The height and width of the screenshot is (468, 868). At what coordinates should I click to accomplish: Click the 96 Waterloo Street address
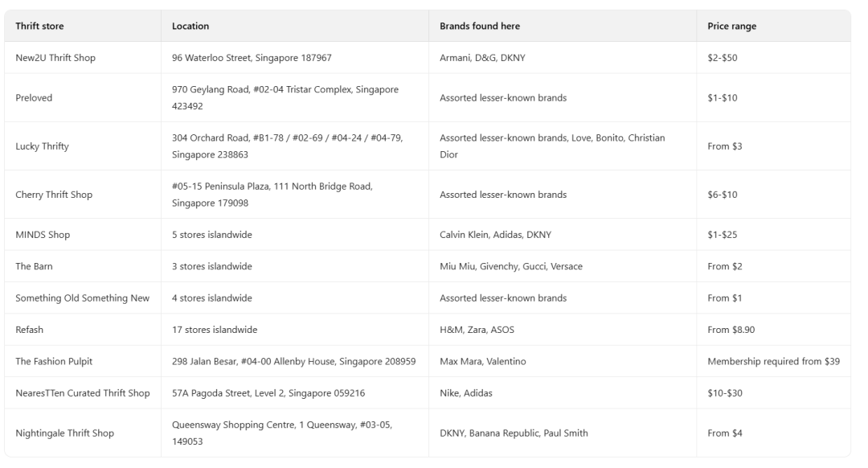click(252, 58)
